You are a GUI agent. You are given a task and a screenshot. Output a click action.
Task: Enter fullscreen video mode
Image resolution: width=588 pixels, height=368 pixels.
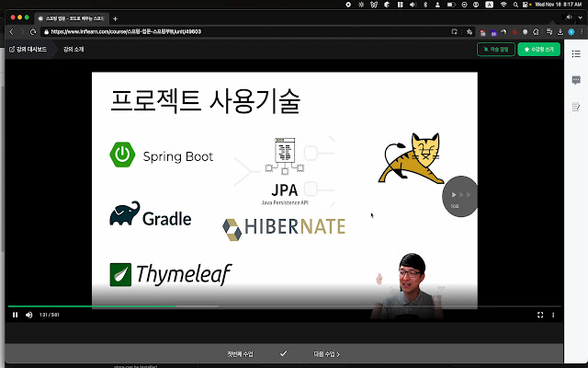click(x=540, y=315)
